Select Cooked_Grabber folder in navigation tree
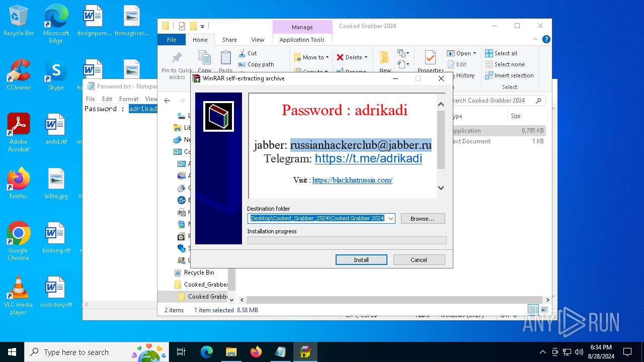The height and width of the screenshot is (362, 644). pos(200,285)
